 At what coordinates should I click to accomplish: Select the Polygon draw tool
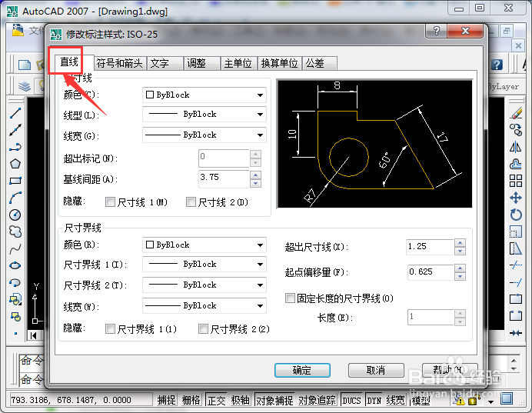(x=15, y=164)
